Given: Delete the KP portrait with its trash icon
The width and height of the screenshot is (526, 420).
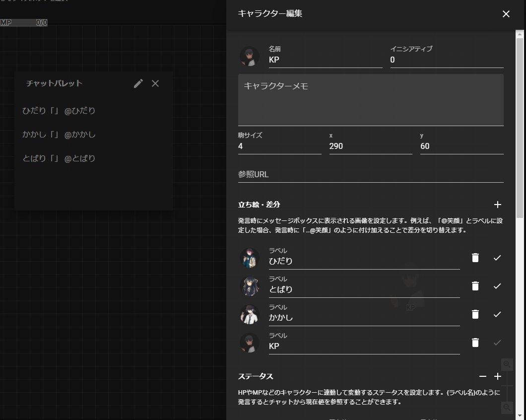Looking at the screenshot, I should point(475,342).
